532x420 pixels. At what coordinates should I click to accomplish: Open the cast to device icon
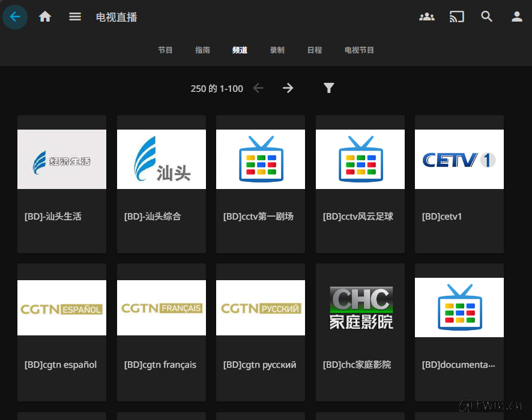pos(457,17)
